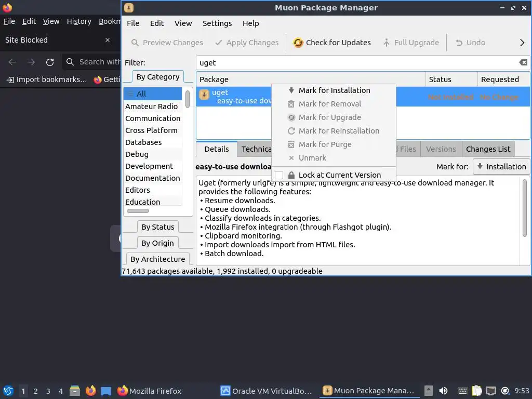Screen dimensions: 532x399
Task: Clear the filter text with the erase icon
Action: pyautogui.click(x=523, y=62)
